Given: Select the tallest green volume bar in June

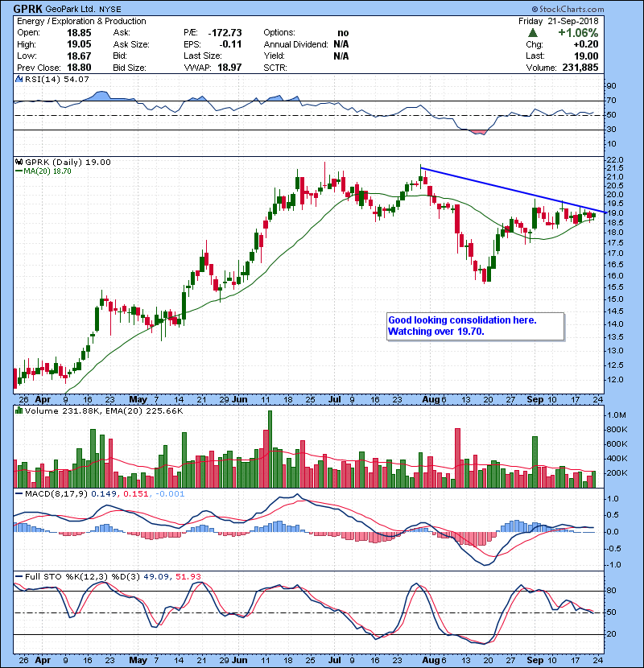Looking at the screenshot, I should point(270,448).
